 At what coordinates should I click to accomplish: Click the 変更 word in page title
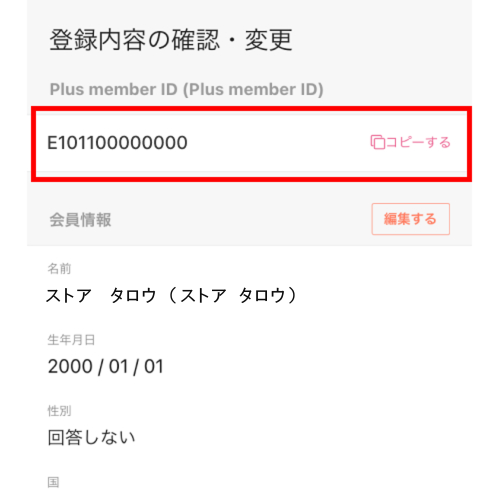[x=269, y=40]
